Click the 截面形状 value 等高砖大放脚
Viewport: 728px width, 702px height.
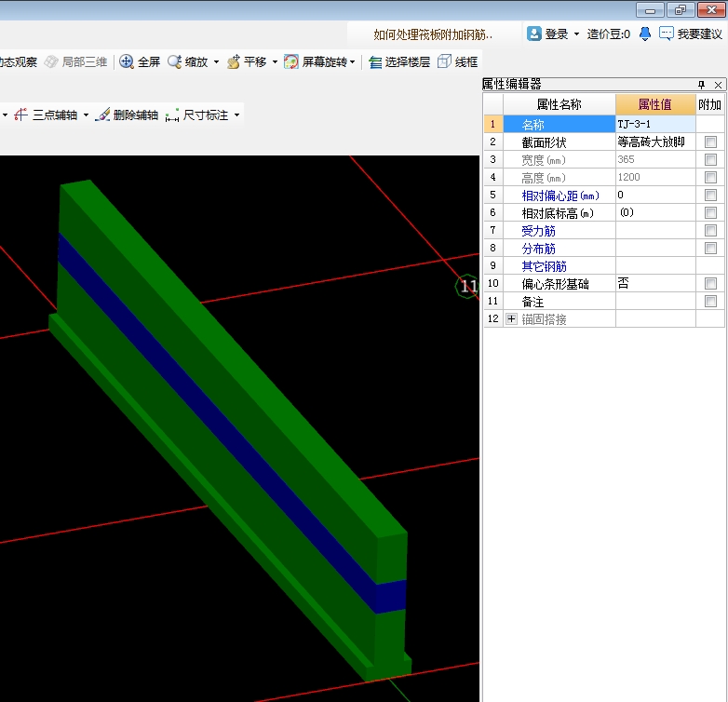pyautogui.click(x=655, y=142)
